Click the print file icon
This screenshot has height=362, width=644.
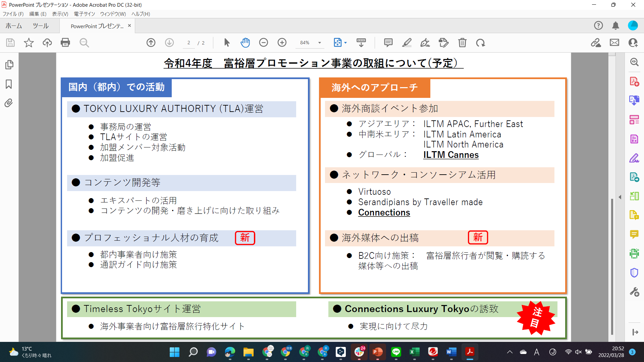[65, 43]
